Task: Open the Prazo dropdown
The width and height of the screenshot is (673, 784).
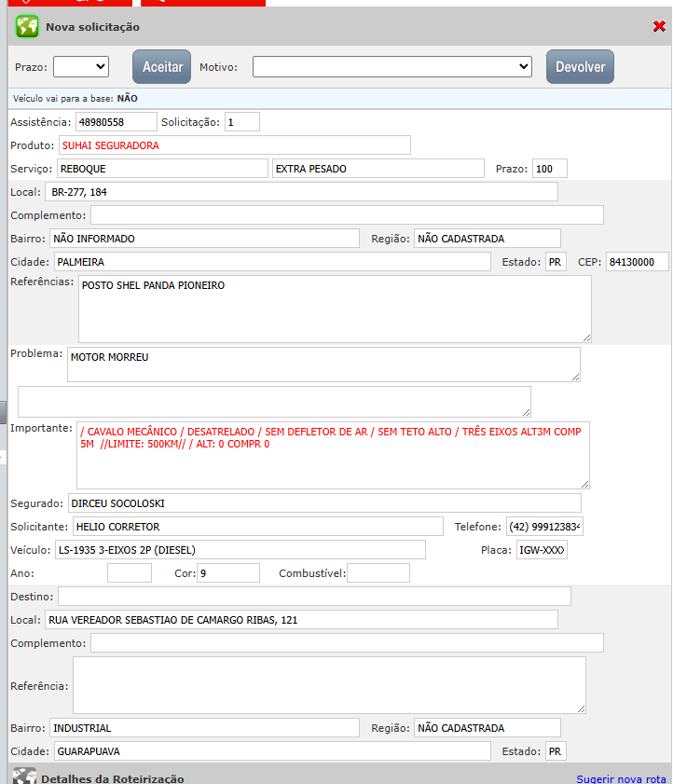Action: (81, 66)
